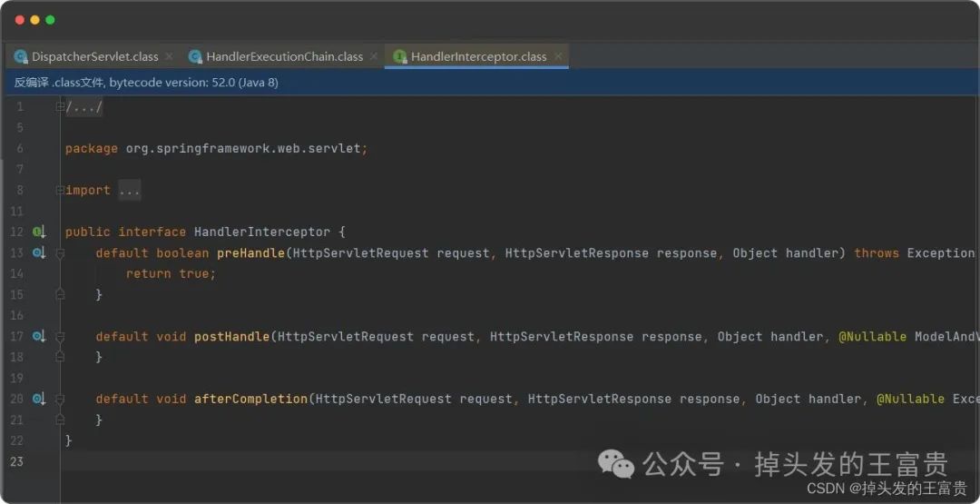The image size is (980, 504).
Task: Click the yellow minimize window button
Action: point(35,20)
